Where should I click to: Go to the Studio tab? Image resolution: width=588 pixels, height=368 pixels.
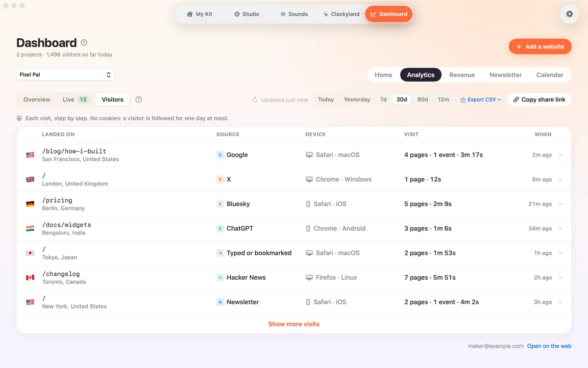pos(246,14)
